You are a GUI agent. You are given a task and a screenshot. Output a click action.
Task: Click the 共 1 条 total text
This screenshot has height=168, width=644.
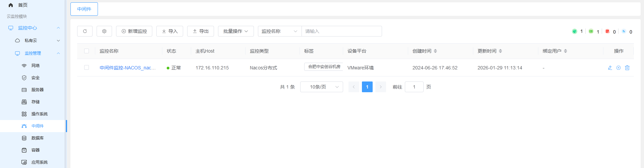(287, 87)
